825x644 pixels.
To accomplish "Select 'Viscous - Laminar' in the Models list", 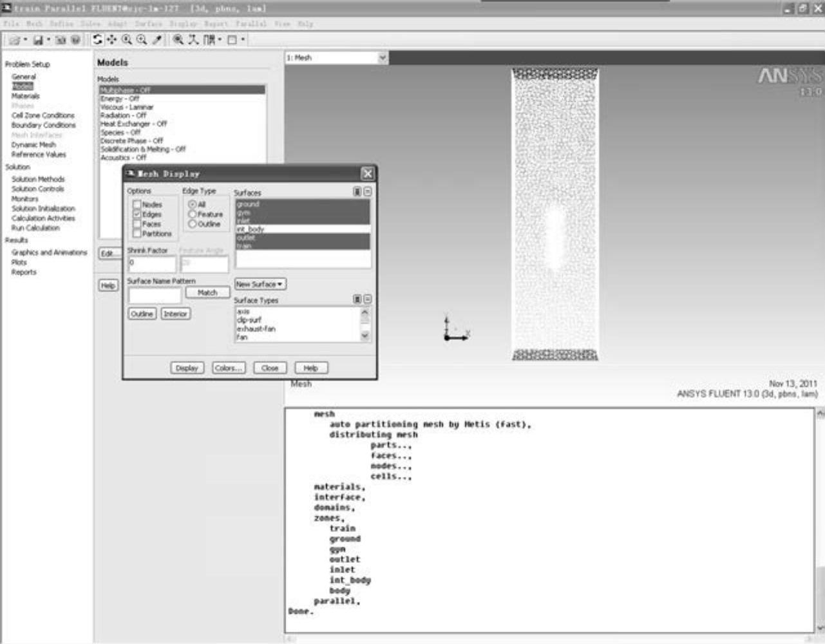I will click(x=182, y=107).
